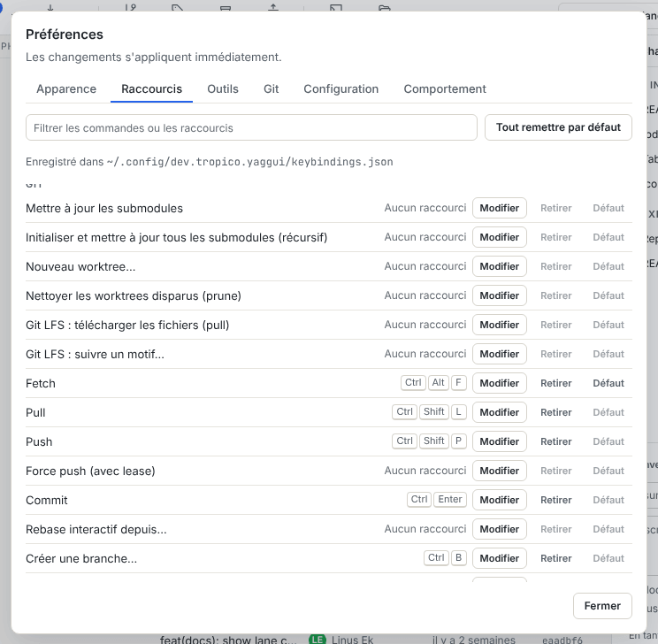This screenshot has width=658, height=644.
Task: Open the Git preferences tab
Action: coord(272,89)
